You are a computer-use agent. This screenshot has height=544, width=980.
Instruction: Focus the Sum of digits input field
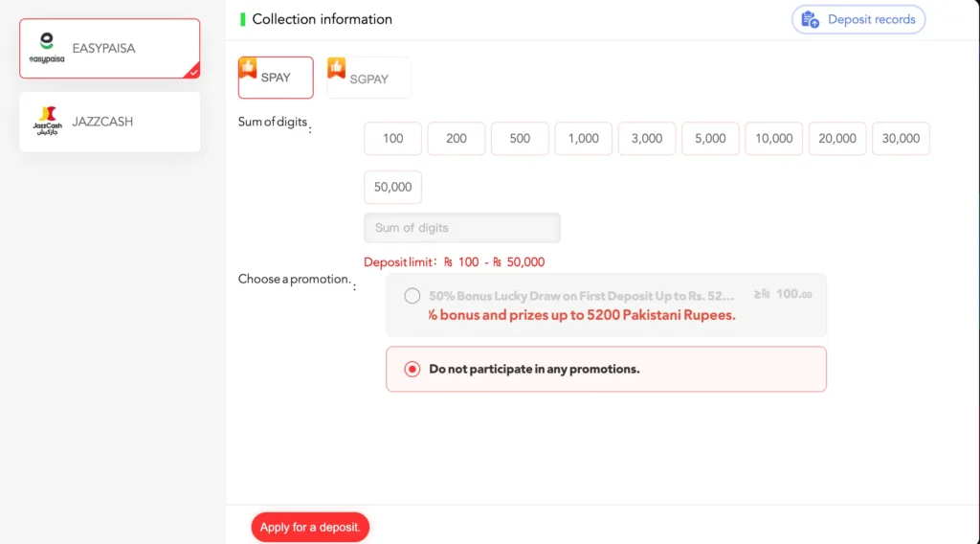pos(461,228)
